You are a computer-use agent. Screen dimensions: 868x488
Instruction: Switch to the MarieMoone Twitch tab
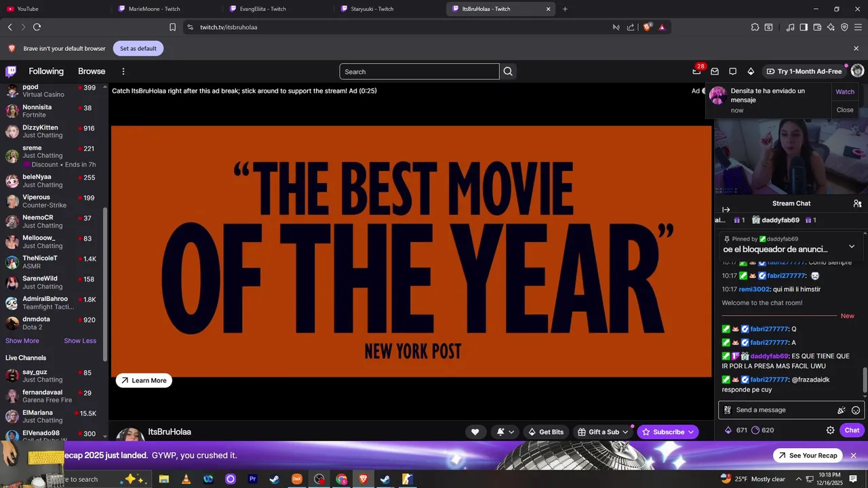coord(167,9)
